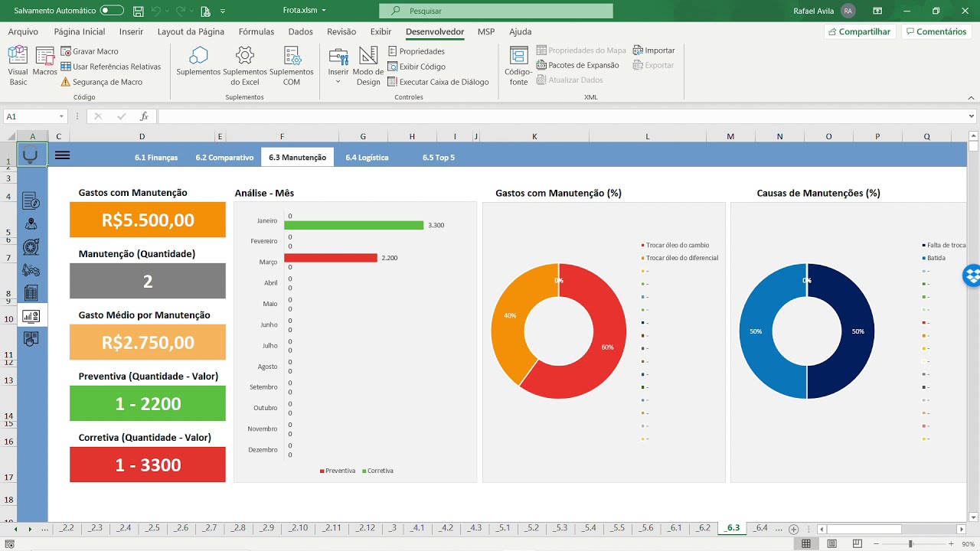The image size is (980, 551).
Task: Click the zoom in plus button
Action: click(951, 543)
